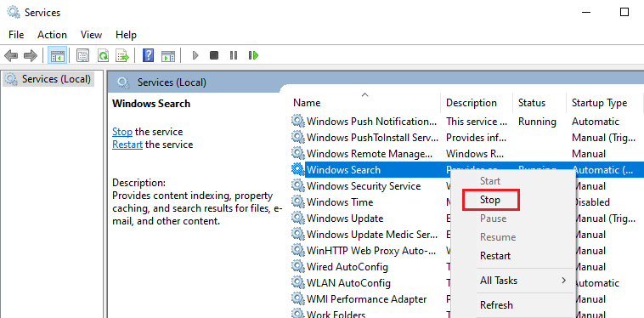Select the Windows Push Notification service row
Screen dimensions: 644x318
pos(467,122)
